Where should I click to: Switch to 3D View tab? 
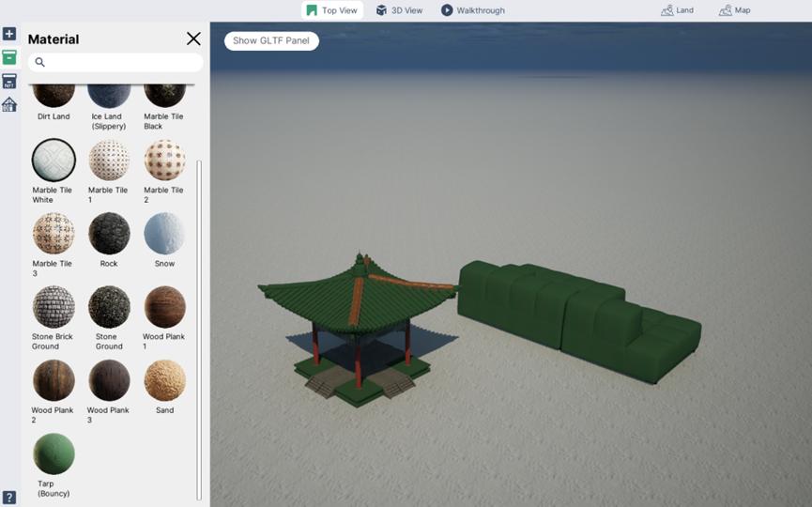[399, 10]
